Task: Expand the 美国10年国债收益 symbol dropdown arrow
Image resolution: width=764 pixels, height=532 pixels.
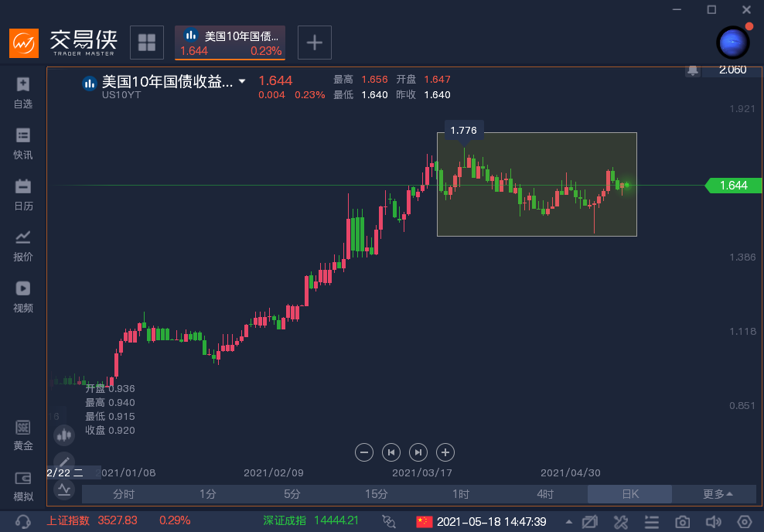Action: pos(242,81)
